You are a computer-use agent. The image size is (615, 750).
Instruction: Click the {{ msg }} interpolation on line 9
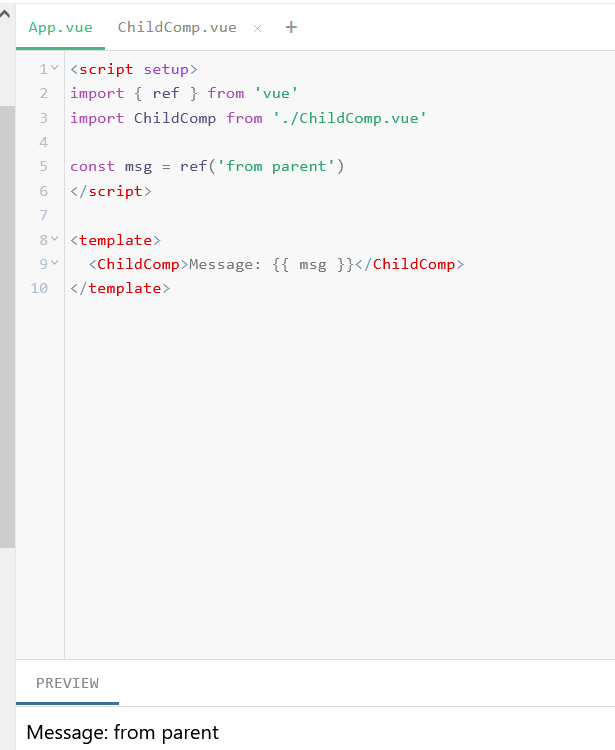click(313, 264)
